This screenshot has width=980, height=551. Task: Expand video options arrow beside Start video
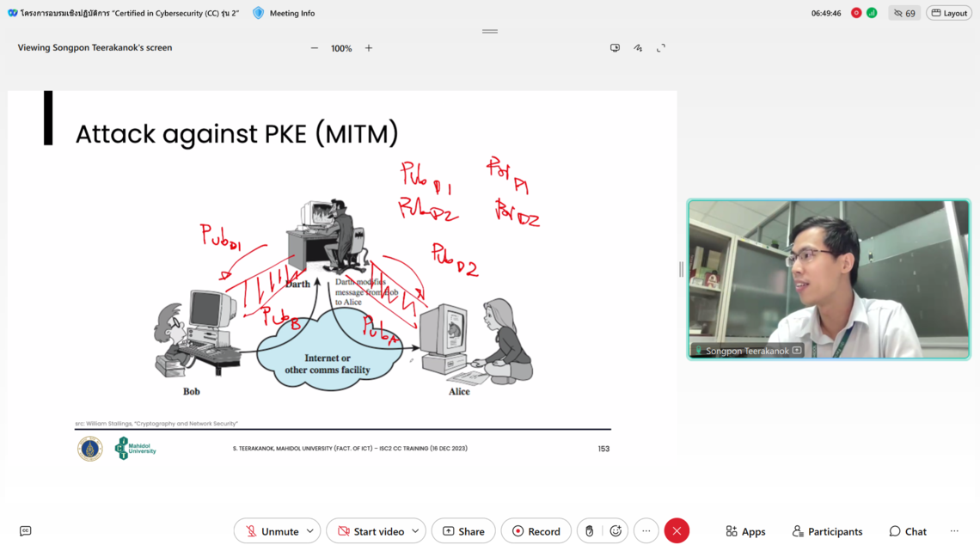[x=415, y=531]
